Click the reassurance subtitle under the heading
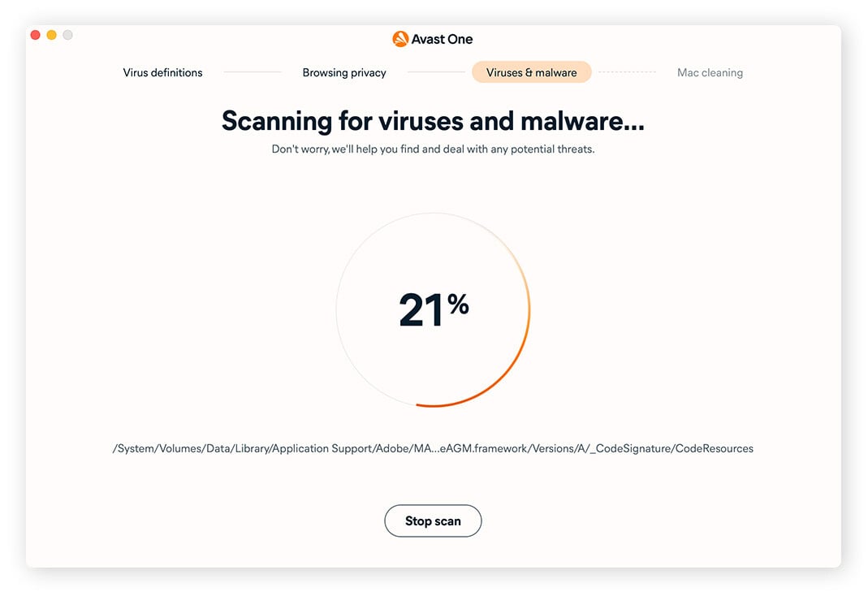This screenshot has height=596, width=868. tap(433, 149)
